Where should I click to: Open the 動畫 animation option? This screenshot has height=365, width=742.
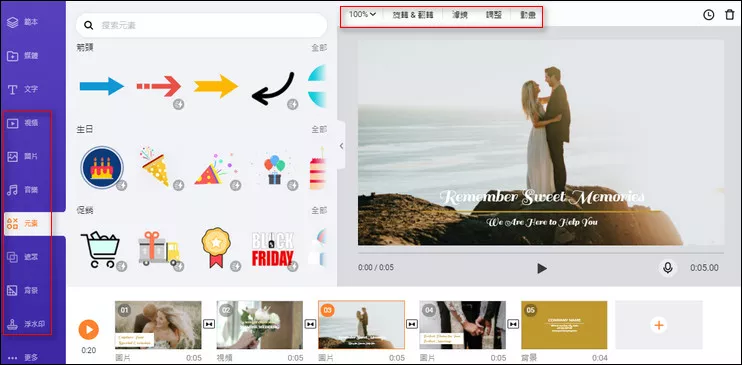(x=528, y=15)
